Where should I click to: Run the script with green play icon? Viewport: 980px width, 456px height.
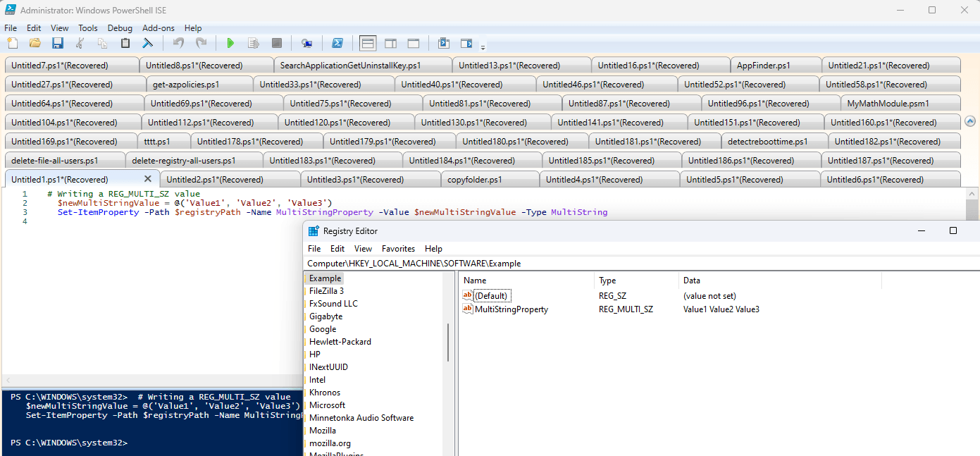tap(230, 43)
